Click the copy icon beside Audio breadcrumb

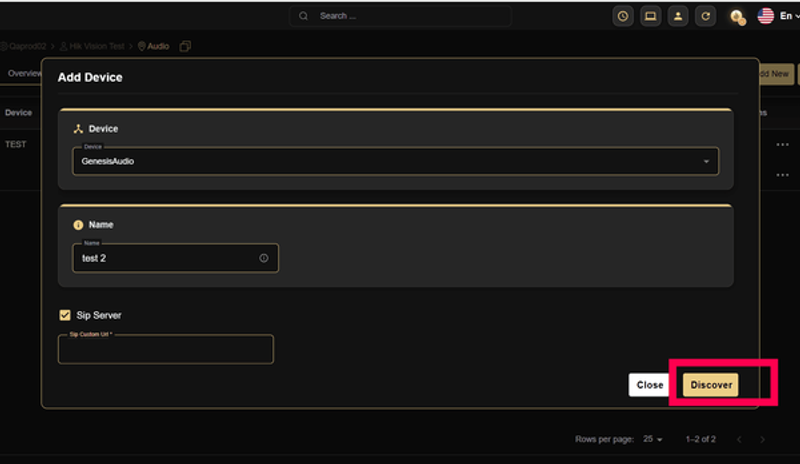(x=185, y=46)
